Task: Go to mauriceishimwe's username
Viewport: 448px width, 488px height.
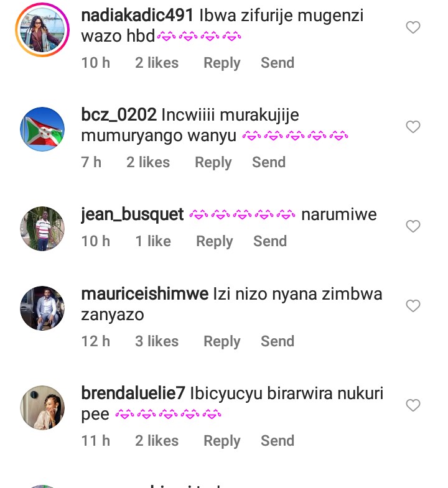Action: point(145,293)
